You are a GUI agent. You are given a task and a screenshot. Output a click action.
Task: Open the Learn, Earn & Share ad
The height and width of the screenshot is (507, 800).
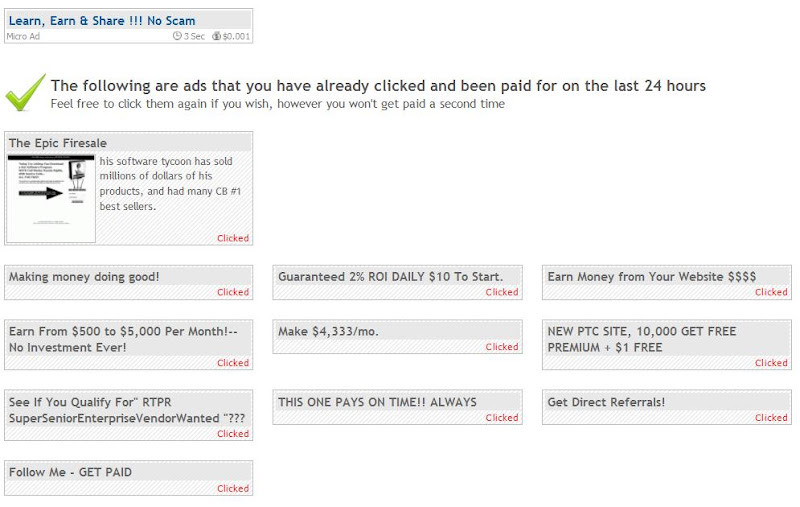[x=102, y=20]
